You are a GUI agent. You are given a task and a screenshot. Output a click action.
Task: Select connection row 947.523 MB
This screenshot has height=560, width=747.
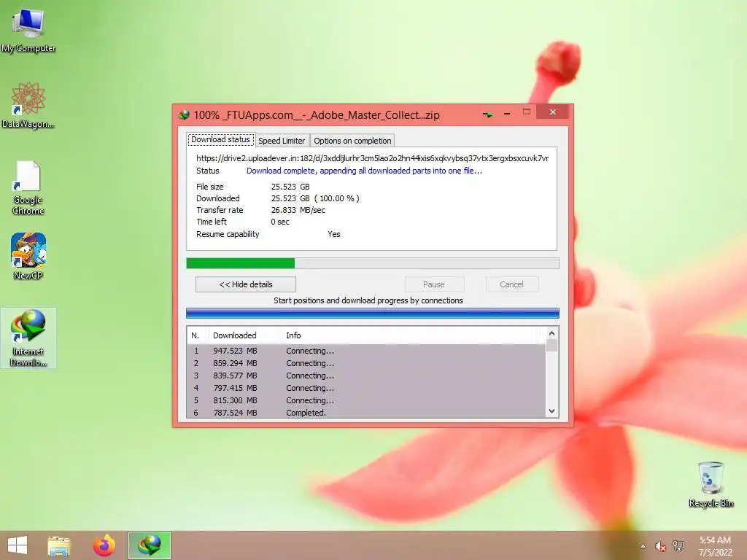(366, 351)
